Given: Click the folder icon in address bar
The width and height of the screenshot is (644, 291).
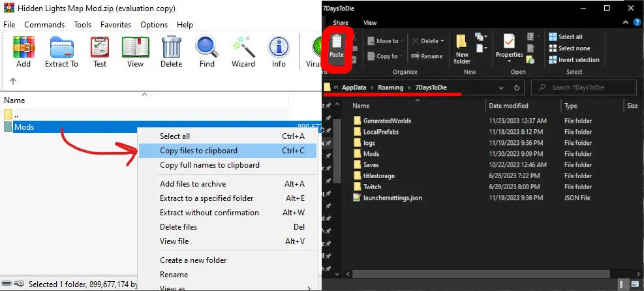Looking at the screenshot, I should (327, 87).
